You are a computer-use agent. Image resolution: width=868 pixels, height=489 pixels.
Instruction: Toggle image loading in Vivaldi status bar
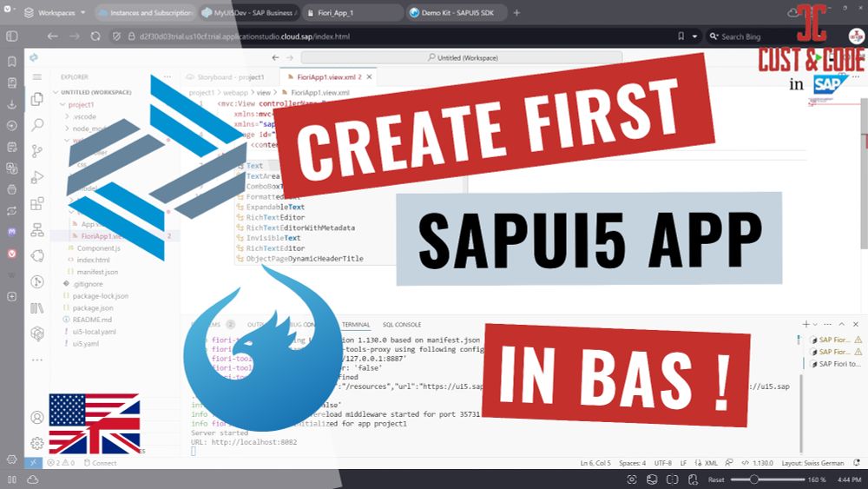pos(652,479)
